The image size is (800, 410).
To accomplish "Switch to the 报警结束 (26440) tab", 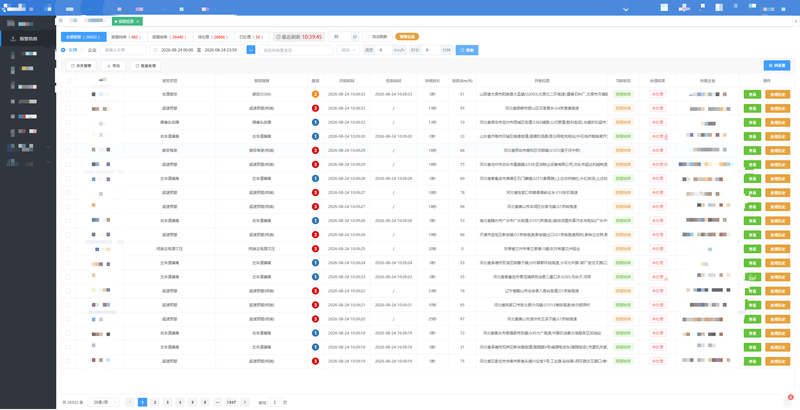I will [170, 37].
